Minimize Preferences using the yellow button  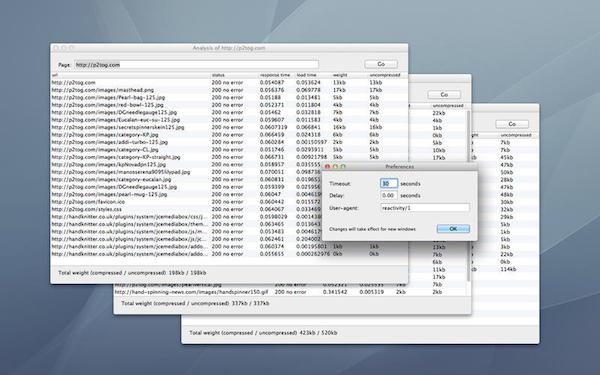coord(335,166)
